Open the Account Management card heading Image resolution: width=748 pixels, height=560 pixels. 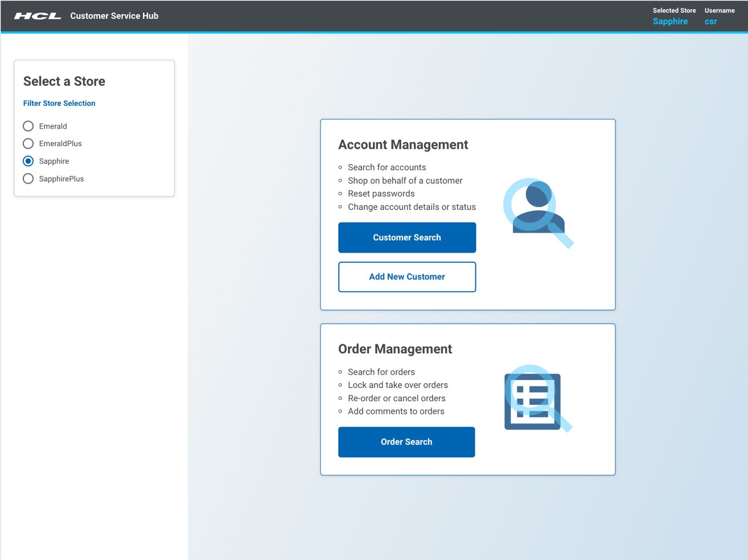403,145
